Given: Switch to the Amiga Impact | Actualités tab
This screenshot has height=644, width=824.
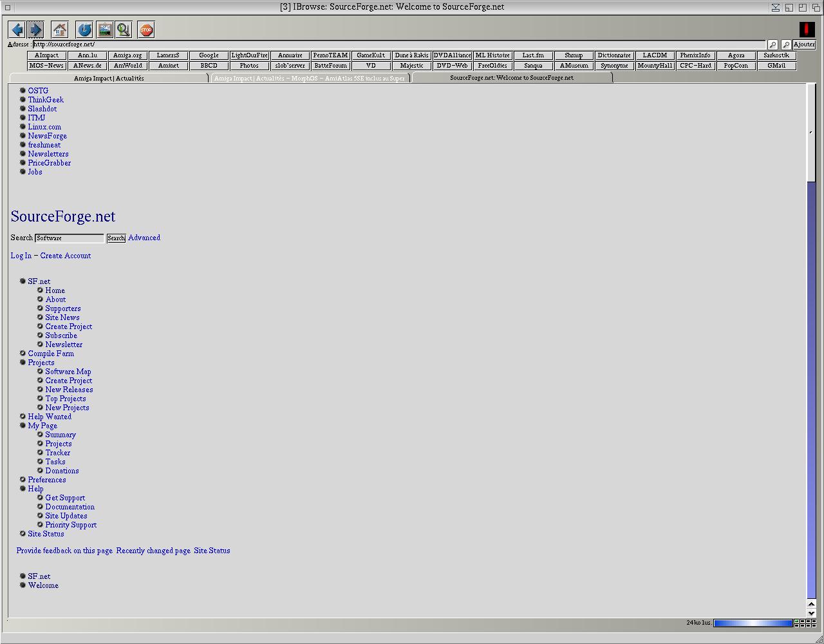Looking at the screenshot, I should coord(109,78).
